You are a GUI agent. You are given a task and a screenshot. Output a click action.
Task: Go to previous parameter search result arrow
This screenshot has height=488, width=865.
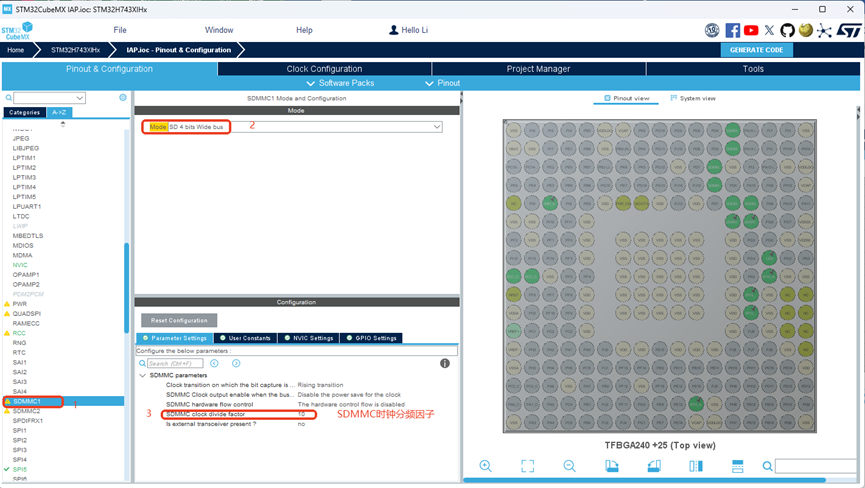(215, 363)
